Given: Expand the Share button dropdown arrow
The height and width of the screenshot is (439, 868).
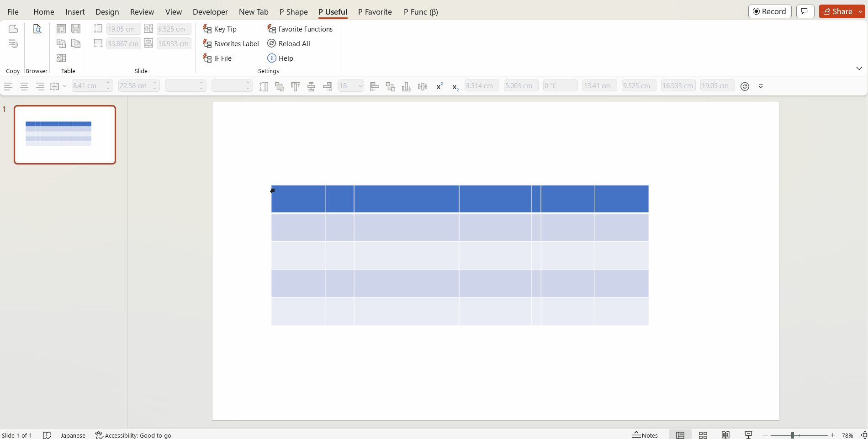Looking at the screenshot, I should pos(860,11).
